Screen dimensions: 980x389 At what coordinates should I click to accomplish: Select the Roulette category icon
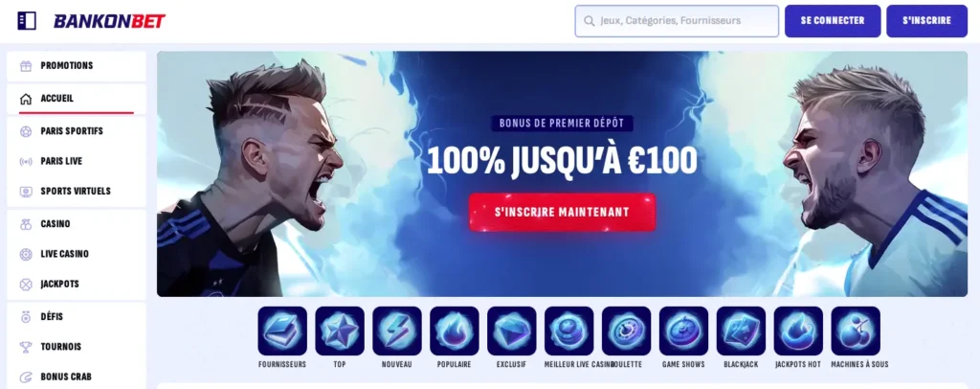tap(626, 331)
